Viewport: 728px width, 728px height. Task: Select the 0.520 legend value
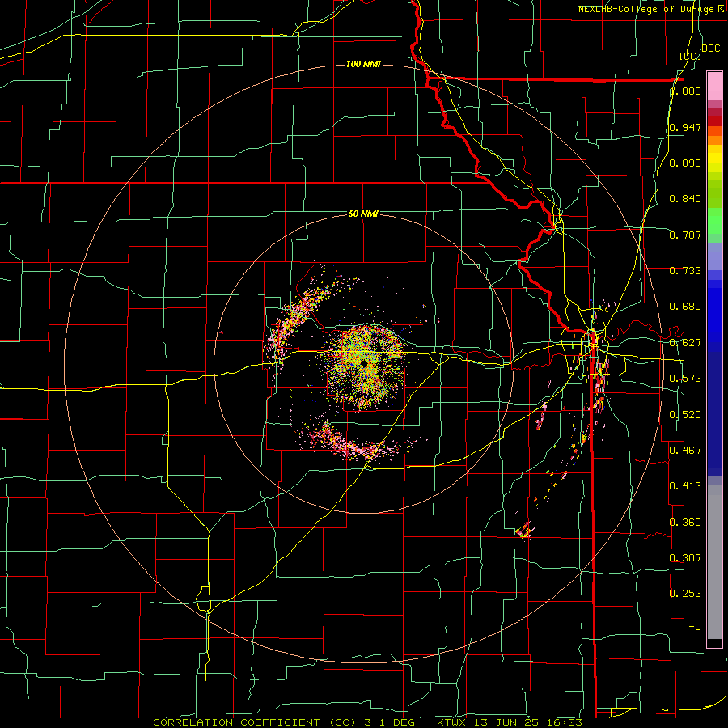[x=685, y=415]
